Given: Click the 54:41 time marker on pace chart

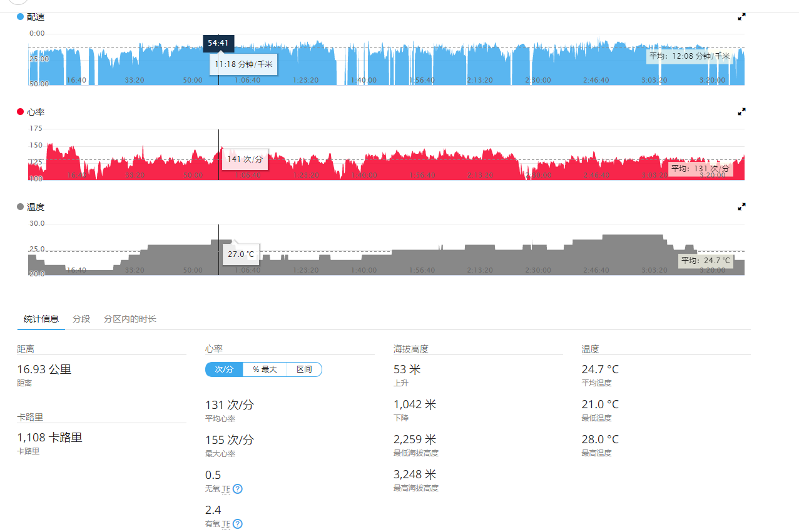Looking at the screenshot, I should click(218, 43).
